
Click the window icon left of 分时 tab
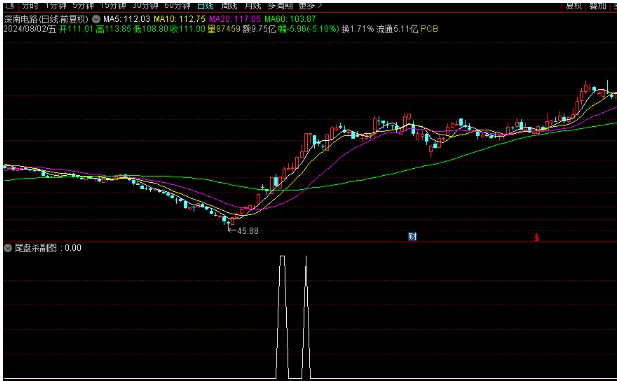pyautogui.click(x=11, y=6)
